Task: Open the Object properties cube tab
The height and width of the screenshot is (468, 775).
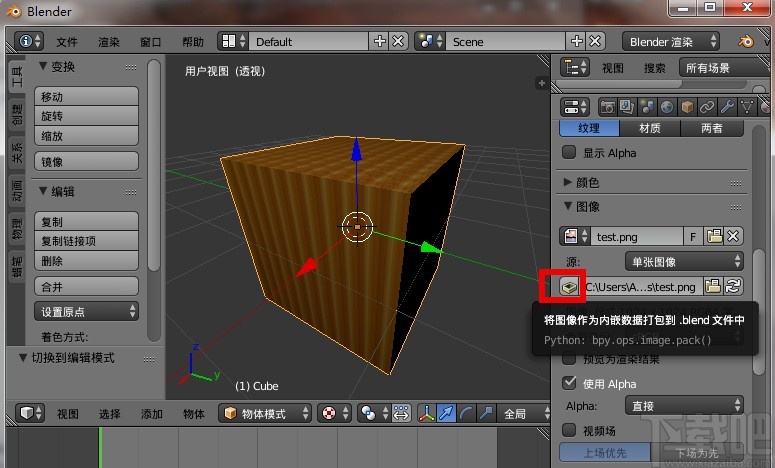Action: 687,107
